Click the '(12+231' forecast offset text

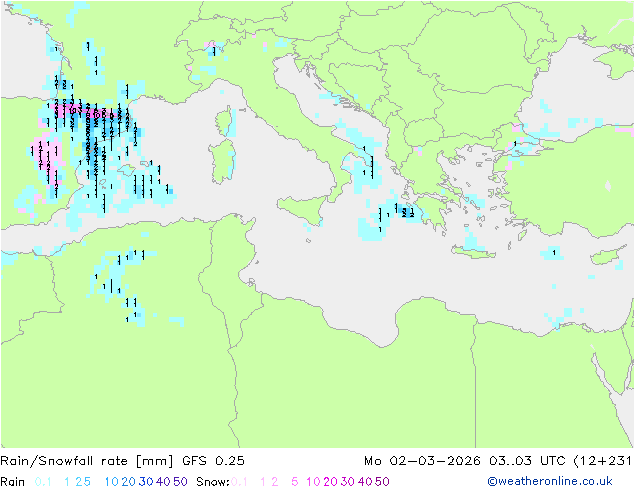[x=602, y=461]
